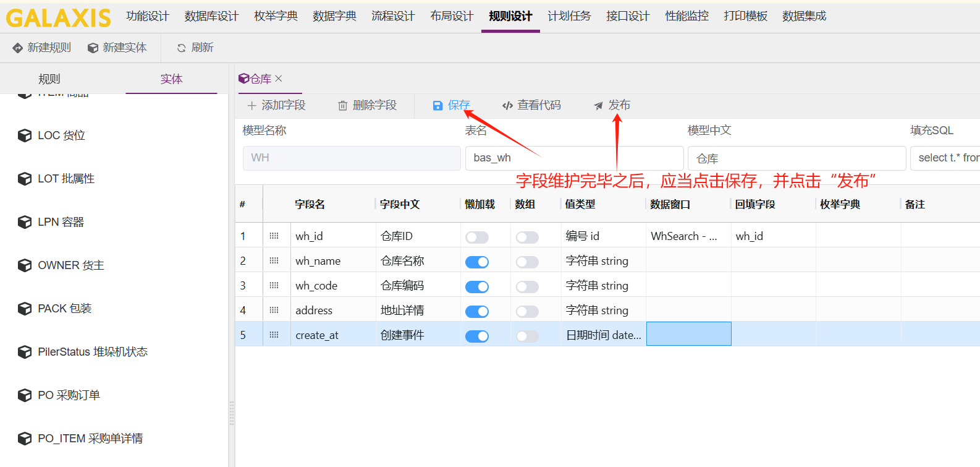
Task: Disable lazy load toggle for wh_code
Action: pos(476,286)
